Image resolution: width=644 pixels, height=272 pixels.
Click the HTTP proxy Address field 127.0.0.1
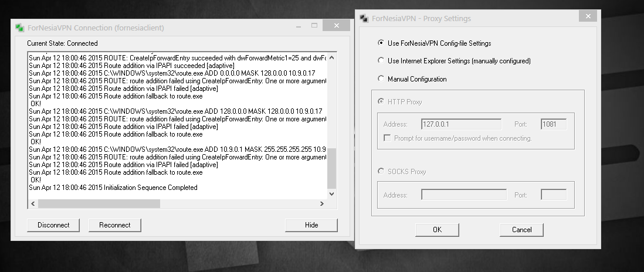point(461,124)
